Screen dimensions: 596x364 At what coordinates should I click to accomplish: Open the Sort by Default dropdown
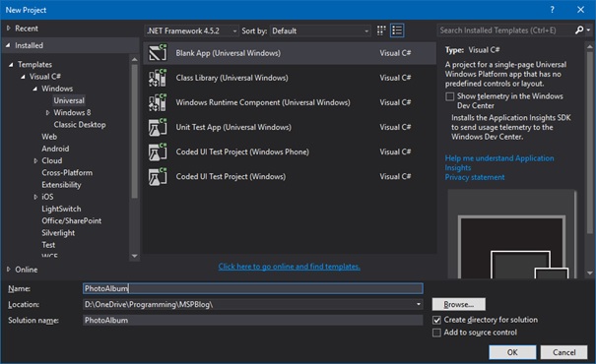click(320, 30)
